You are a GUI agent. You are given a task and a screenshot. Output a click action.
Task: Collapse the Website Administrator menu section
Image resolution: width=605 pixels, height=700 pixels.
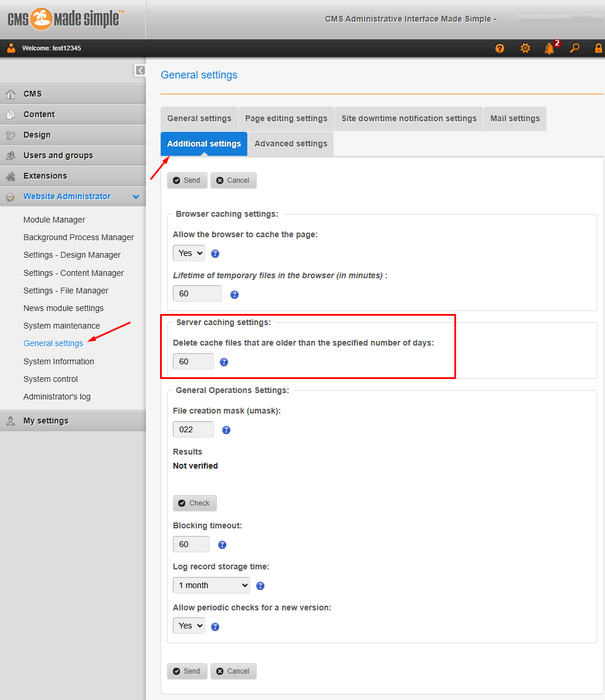136,197
